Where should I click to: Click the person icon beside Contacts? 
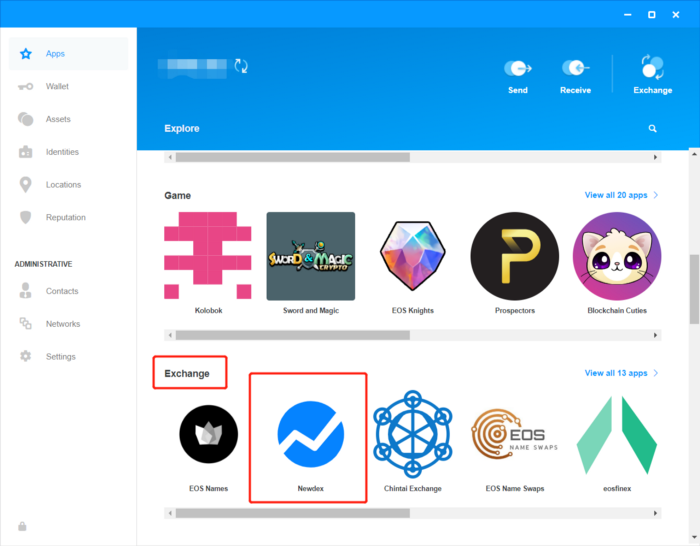coord(25,291)
